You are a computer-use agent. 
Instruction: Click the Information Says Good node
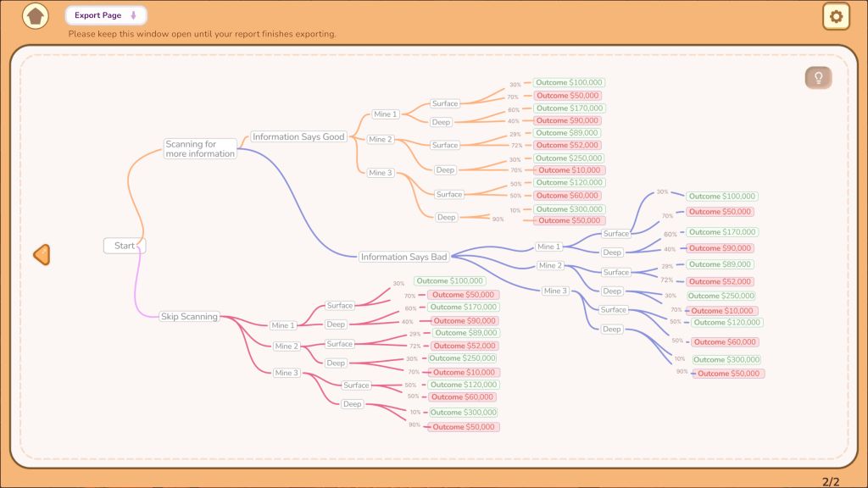click(298, 136)
